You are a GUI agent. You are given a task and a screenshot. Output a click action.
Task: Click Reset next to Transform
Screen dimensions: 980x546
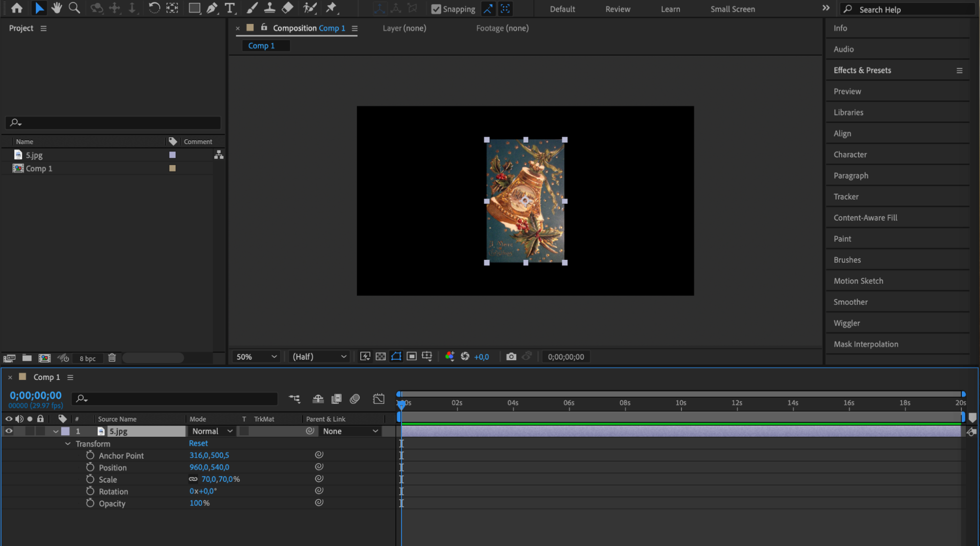pyautogui.click(x=198, y=443)
